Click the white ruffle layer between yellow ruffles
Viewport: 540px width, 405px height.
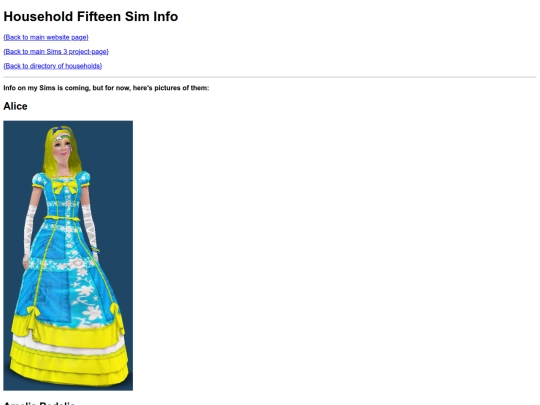click(69, 345)
